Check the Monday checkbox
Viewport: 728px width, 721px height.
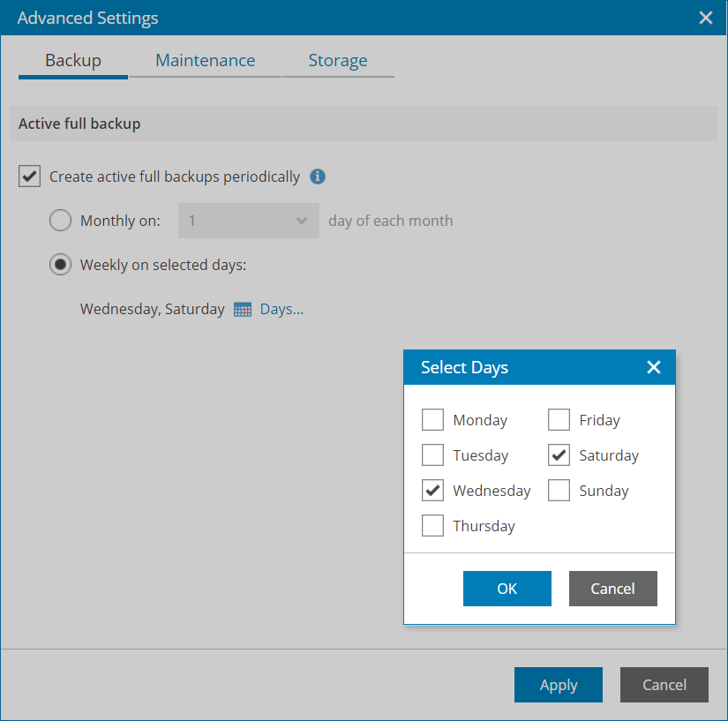pos(432,420)
